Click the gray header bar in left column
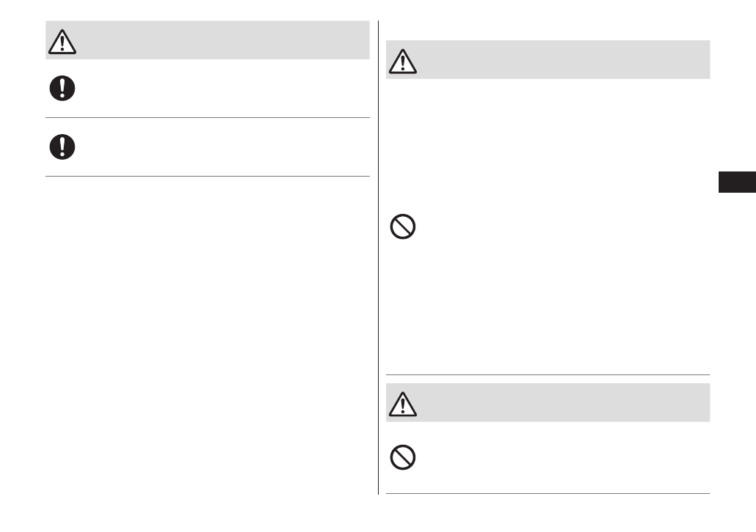Image resolution: width=756 pixels, height=532 pixels. 220,40
